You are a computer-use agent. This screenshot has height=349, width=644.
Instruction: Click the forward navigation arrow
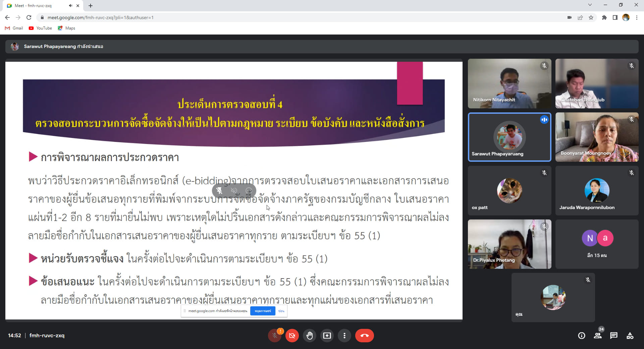18,17
